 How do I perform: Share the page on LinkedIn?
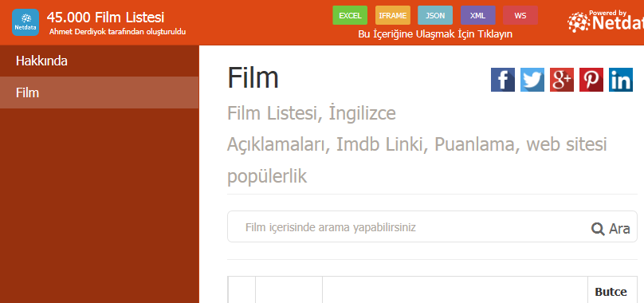click(621, 80)
